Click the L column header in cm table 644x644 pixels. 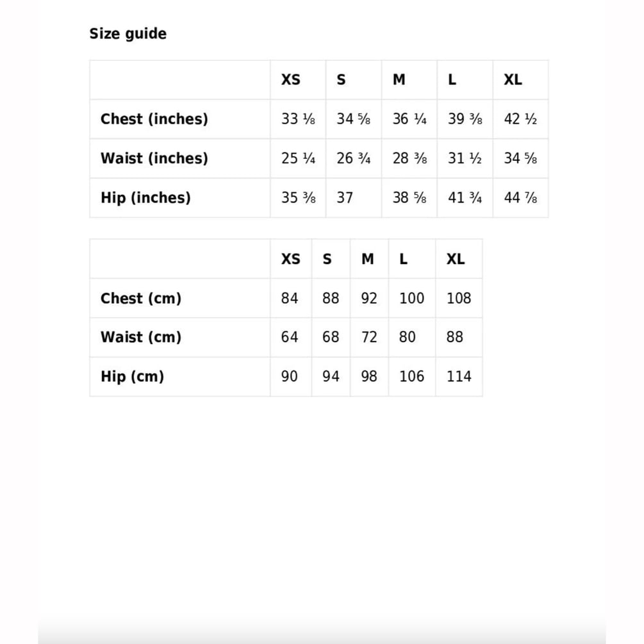click(x=403, y=259)
